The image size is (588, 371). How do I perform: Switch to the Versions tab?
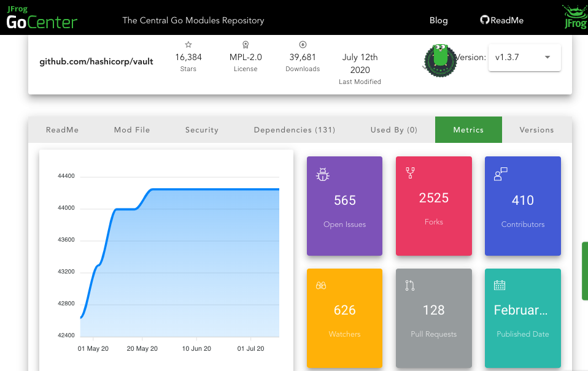(x=536, y=129)
